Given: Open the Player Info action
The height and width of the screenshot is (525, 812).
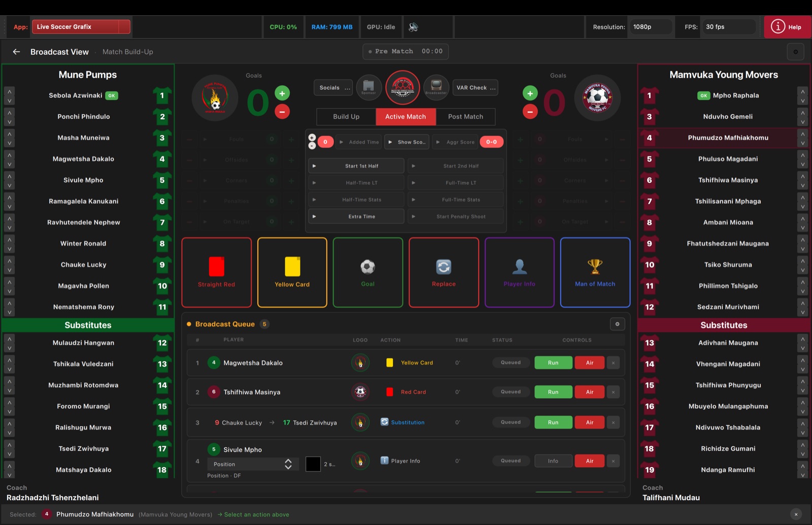Looking at the screenshot, I should click(520, 272).
